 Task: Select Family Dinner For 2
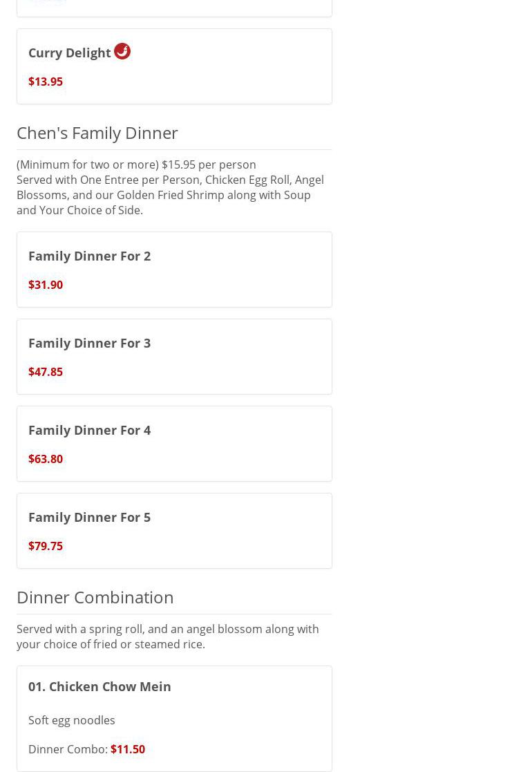tap(89, 256)
